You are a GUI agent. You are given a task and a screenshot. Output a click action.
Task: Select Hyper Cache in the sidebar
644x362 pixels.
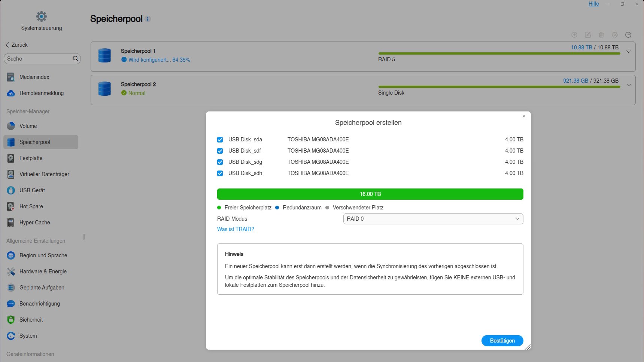(34, 223)
